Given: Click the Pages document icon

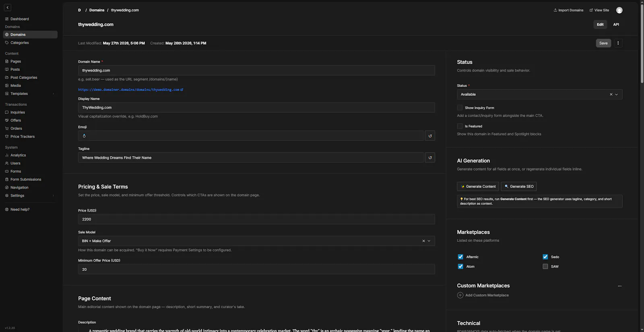Looking at the screenshot, I should click(7, 62).
